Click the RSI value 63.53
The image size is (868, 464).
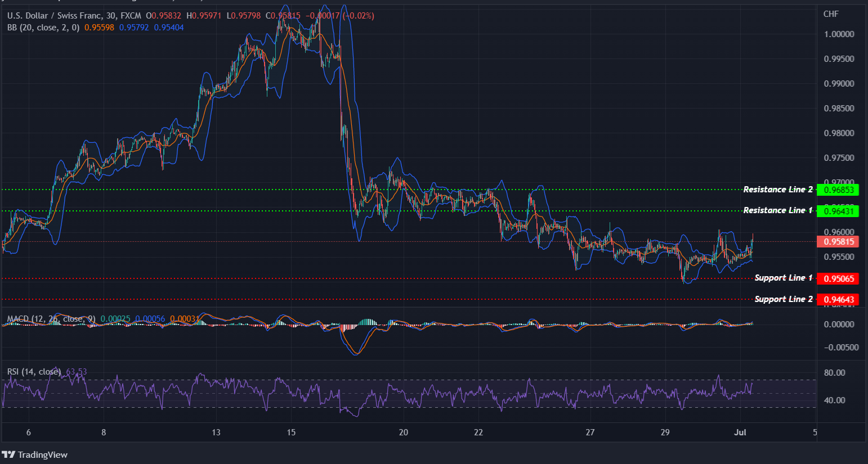[x=77, y=372]
